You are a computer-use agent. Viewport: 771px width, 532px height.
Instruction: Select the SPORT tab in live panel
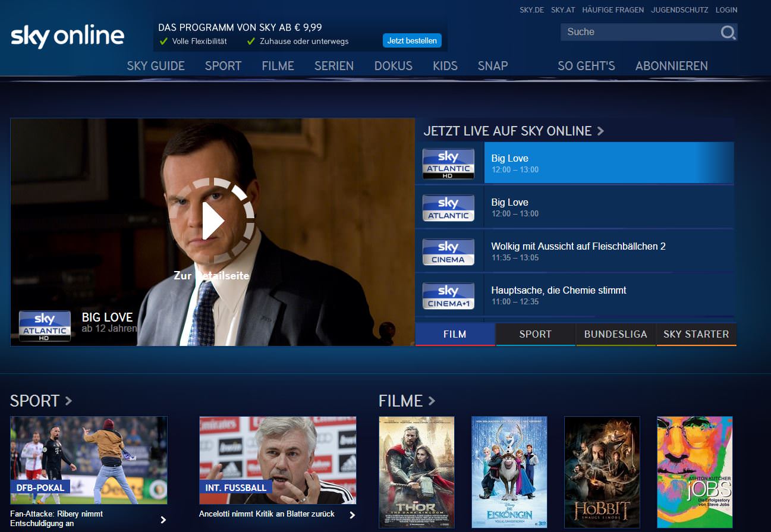pyautogui.click(x=536, y=334)
